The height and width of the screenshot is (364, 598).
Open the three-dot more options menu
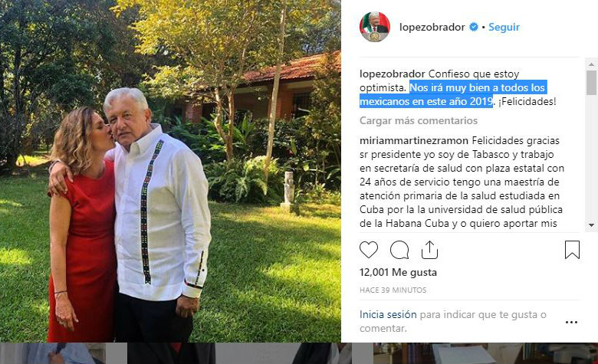point(571,323)
